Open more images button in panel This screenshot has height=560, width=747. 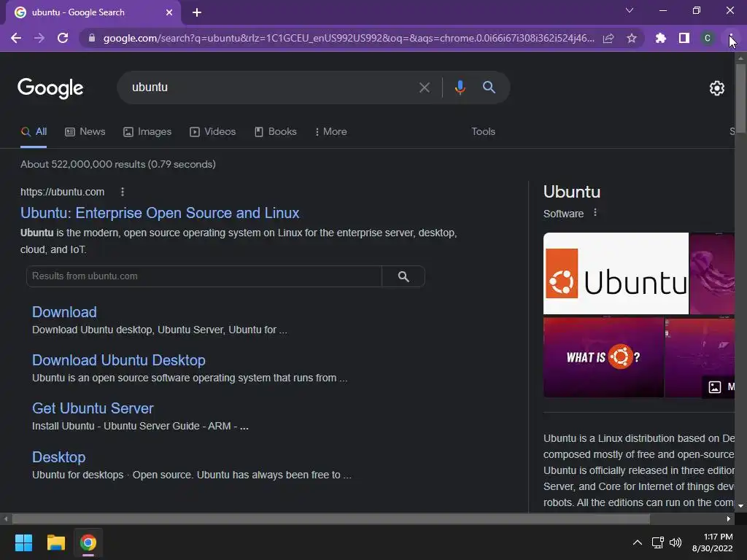[719, 386]
